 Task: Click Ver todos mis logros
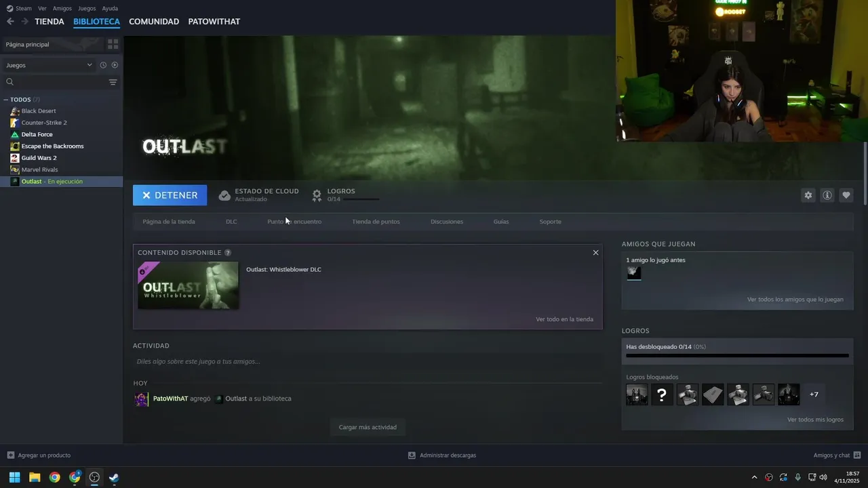[815, 420]
